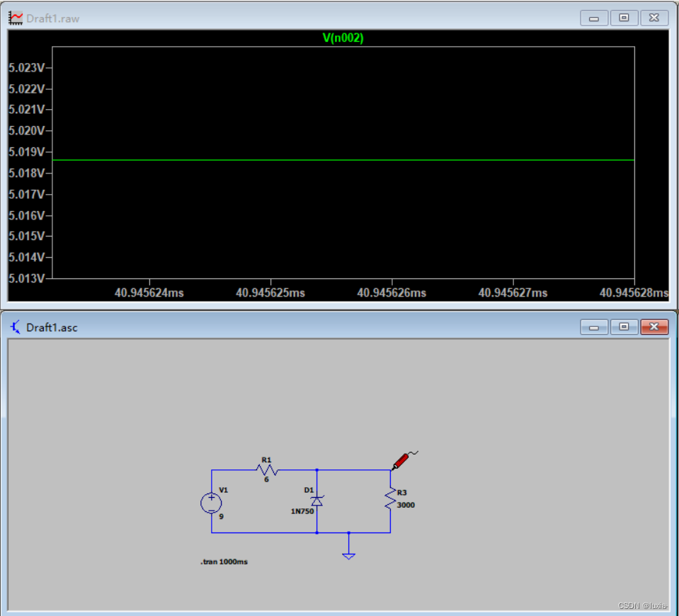Viewport: 679px width, 616px height.
Task: Click the 1N750 diode model label
Action: pos(302,511)
